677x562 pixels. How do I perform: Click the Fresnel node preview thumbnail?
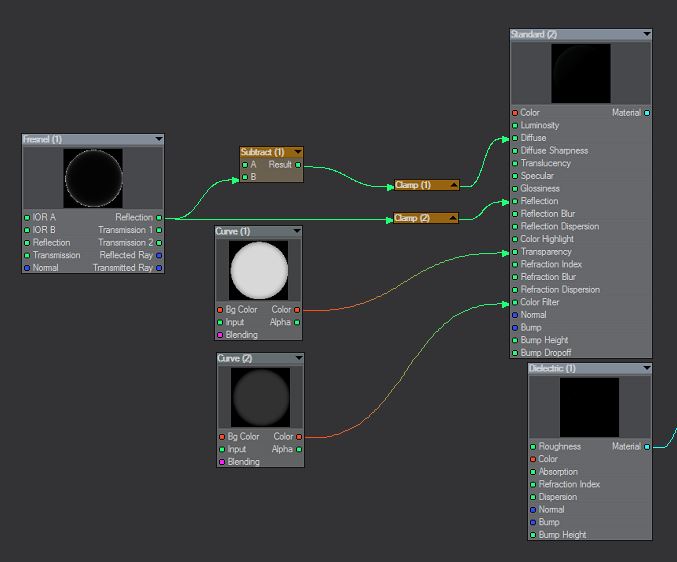tap(93, 178)
